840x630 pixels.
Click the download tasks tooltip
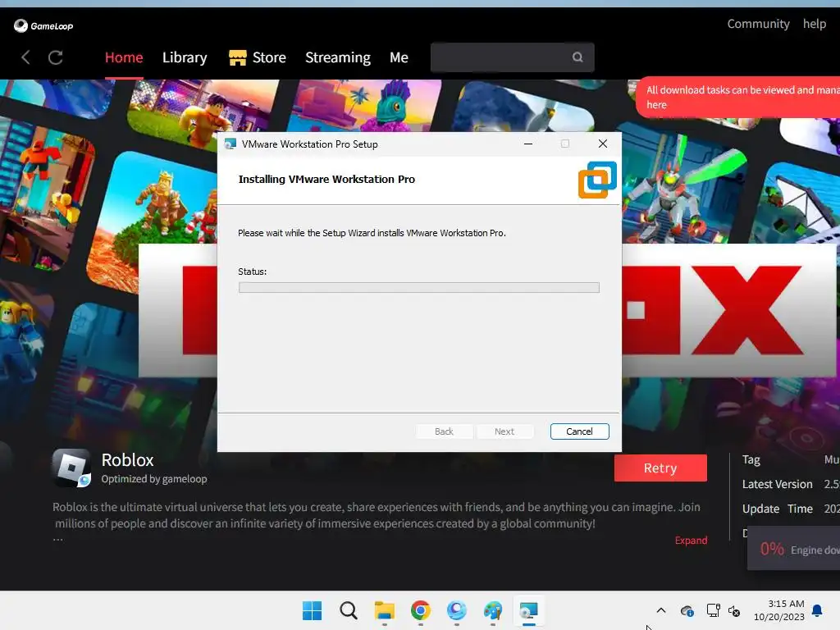[738, 98]
